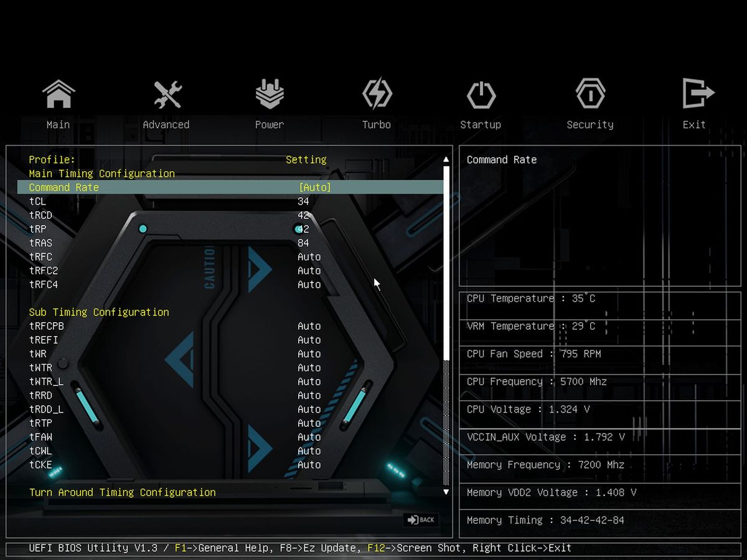Select the tRCD row label

click(40, 215)
